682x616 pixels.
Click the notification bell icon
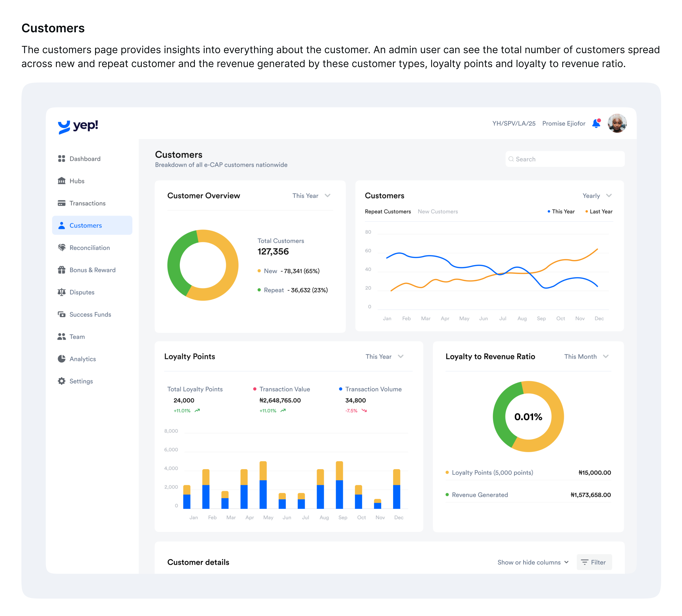point(596,124)
